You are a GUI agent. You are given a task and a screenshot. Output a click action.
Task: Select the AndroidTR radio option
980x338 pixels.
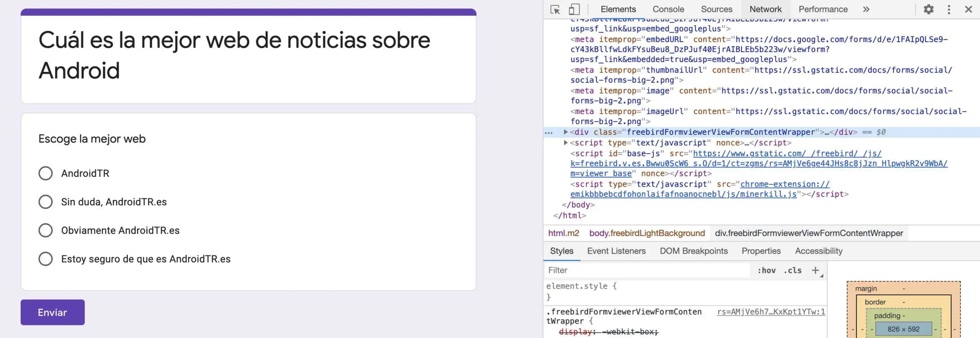click(x=46, y=173)
